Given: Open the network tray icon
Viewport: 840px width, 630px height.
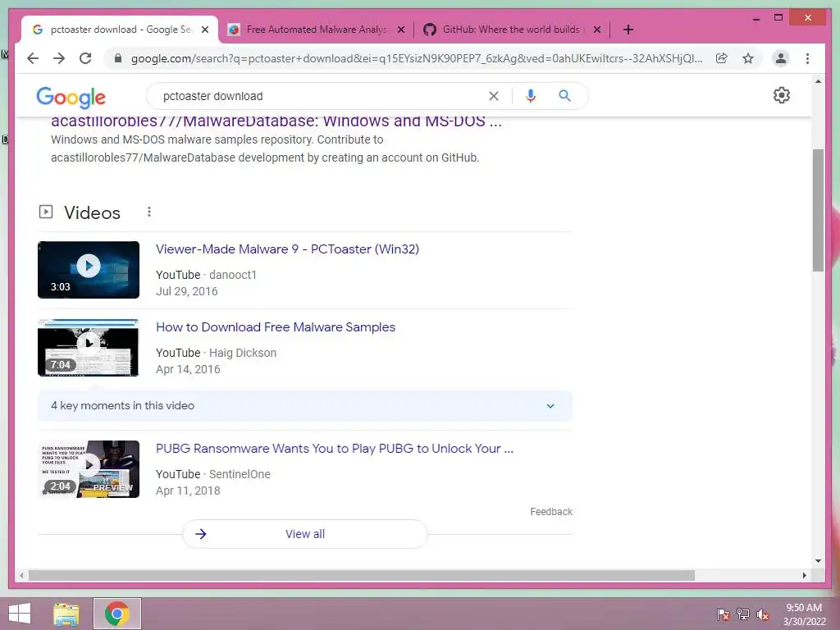Looking at the screenshot, I should pos(743,614).
